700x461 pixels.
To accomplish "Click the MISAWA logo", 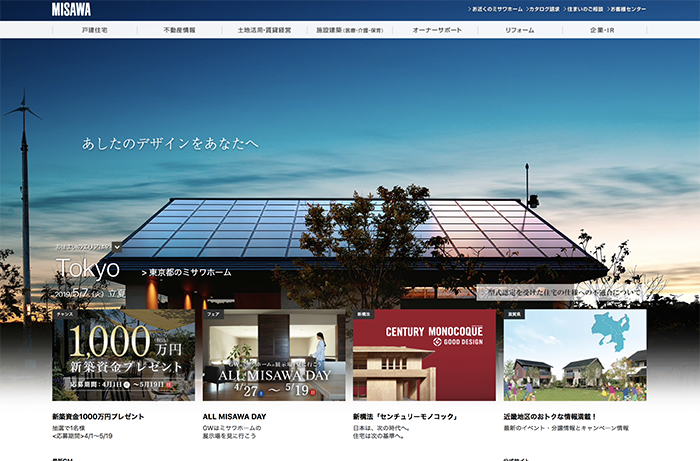I will tap(71, 9).
